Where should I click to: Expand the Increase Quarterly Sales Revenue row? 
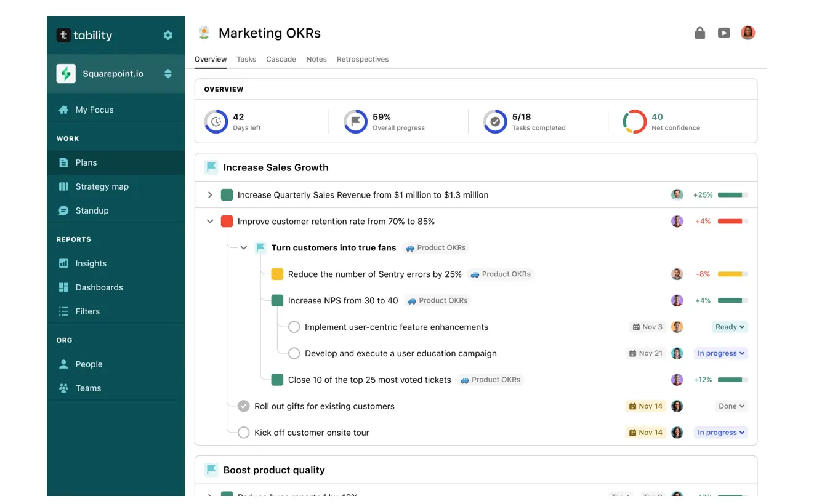(x=210, y=195)
